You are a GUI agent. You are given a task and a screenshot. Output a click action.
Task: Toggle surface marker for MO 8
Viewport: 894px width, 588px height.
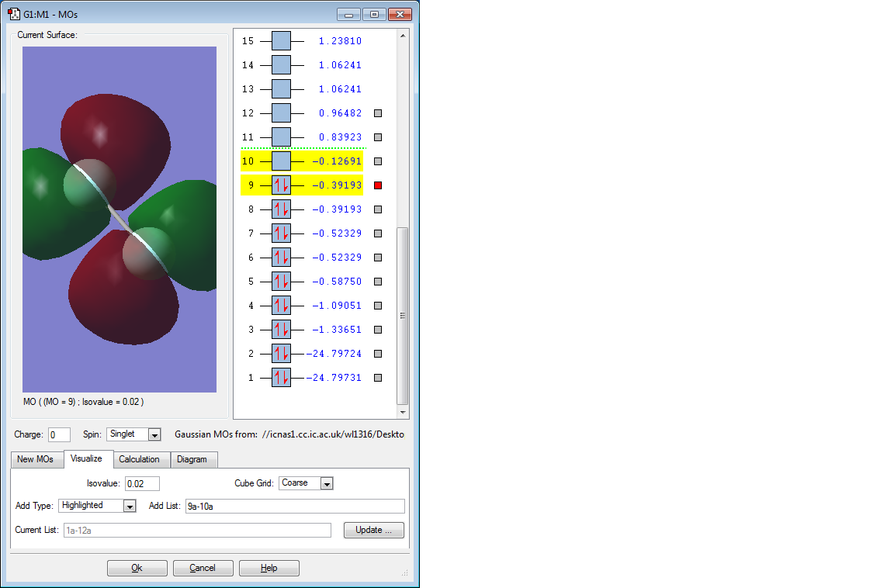[x=378, y=209]
